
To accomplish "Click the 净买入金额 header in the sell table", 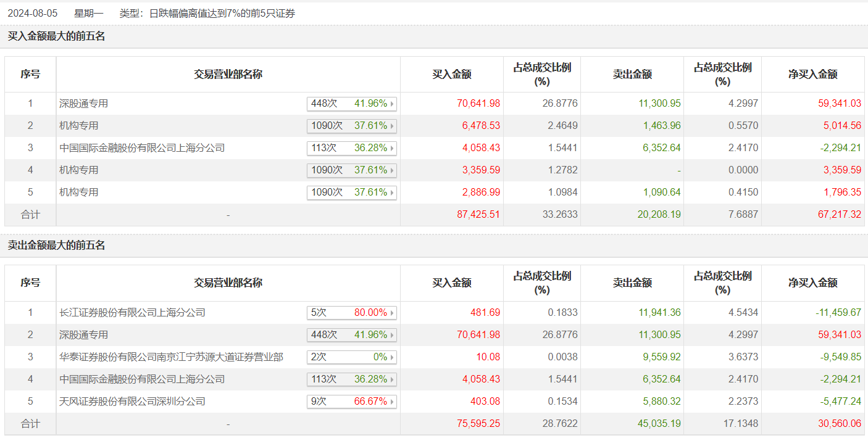I will [812, 283].
